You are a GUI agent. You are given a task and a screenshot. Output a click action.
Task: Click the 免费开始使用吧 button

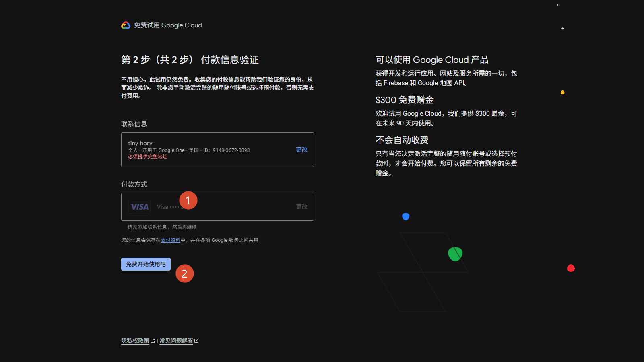coord(146,264)
